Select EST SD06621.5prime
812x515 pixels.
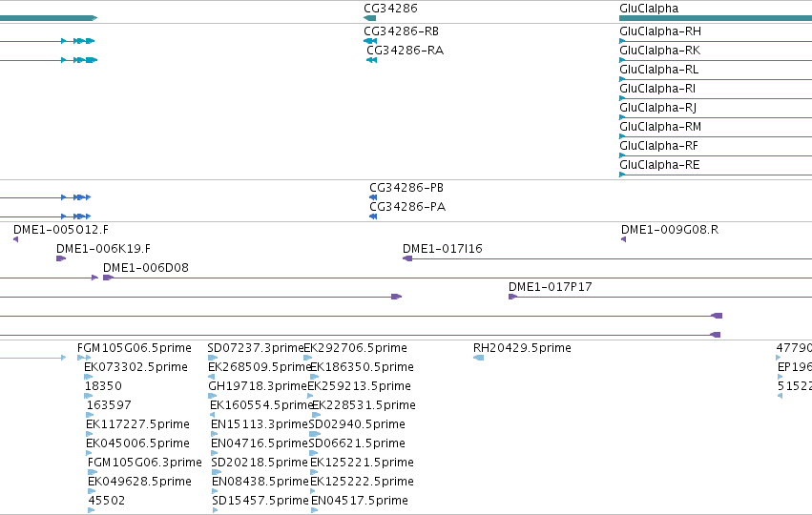pyautogui.click(x=357, y=443)
